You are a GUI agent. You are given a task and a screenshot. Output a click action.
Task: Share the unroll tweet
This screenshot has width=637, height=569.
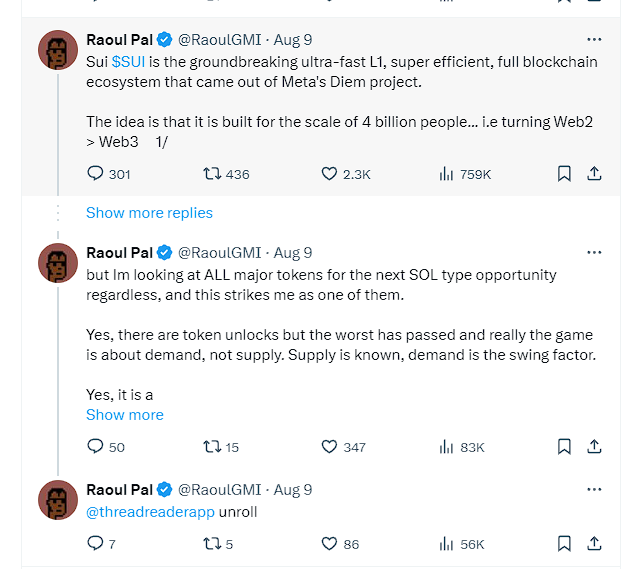click(x=594, y=544)
